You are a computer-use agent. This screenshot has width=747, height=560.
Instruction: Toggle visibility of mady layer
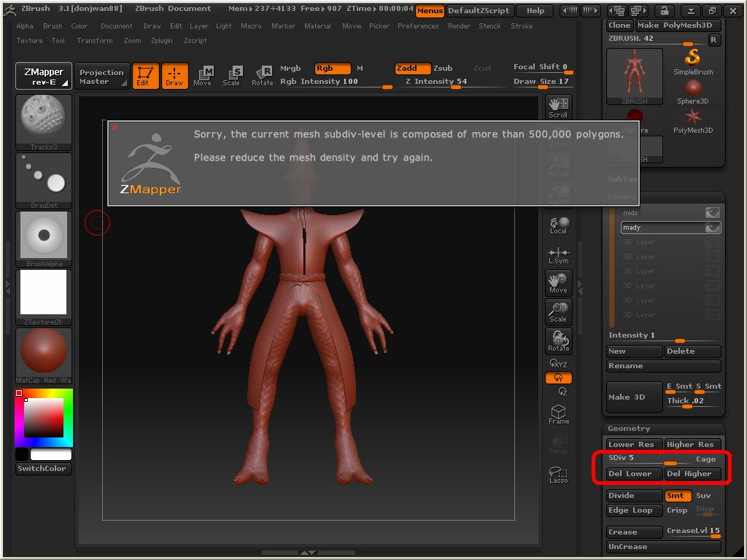(x=712, y=227)
